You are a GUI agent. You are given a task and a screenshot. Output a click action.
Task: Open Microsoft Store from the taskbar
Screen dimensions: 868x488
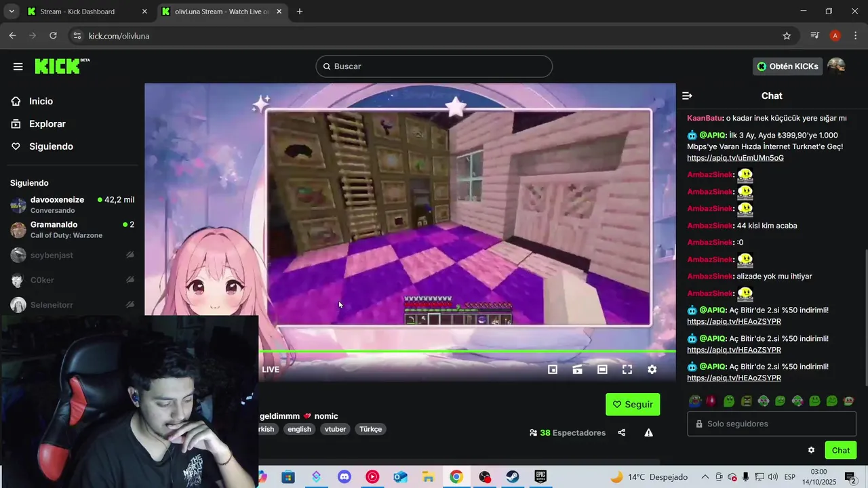coord(288,477)
